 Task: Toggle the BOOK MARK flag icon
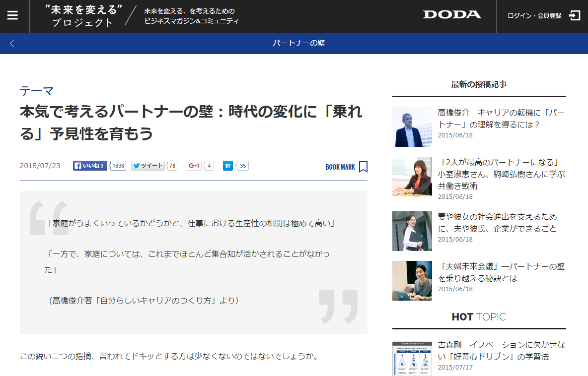363,167
